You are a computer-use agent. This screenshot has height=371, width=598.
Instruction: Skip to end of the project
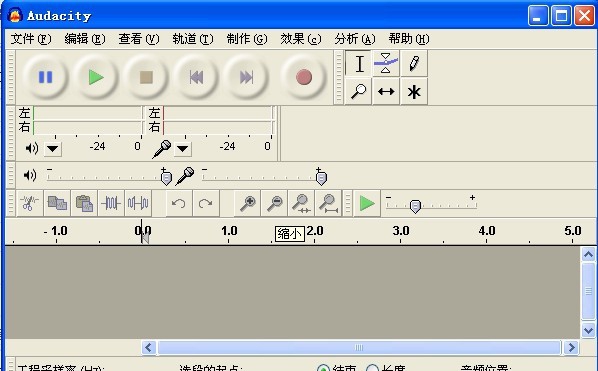(246, 77)
